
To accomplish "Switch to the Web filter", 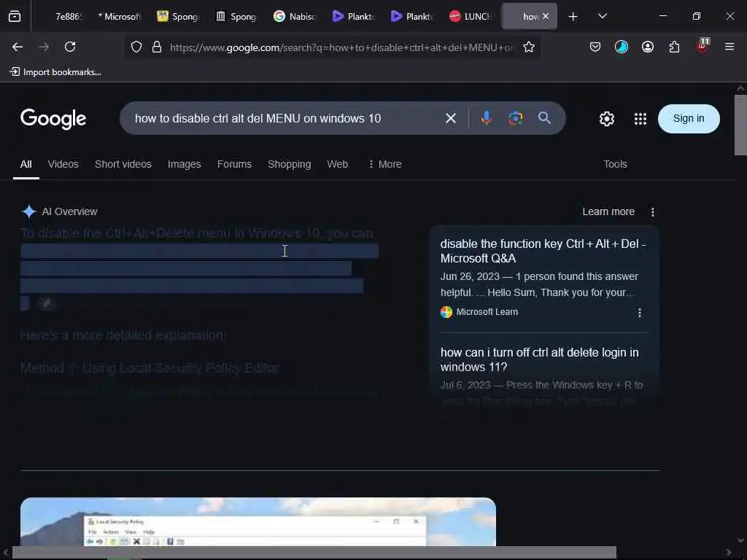I will tap(337, 164).
